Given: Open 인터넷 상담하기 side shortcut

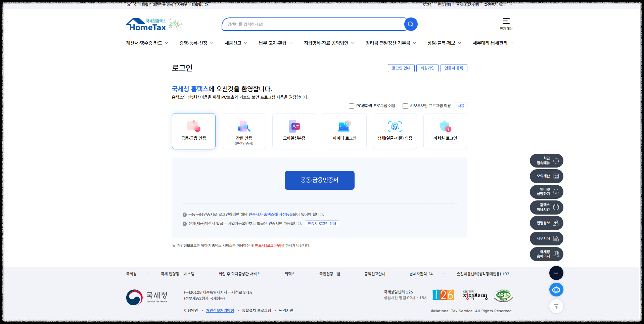Looking at the screenshot, I should pos(546,192).
